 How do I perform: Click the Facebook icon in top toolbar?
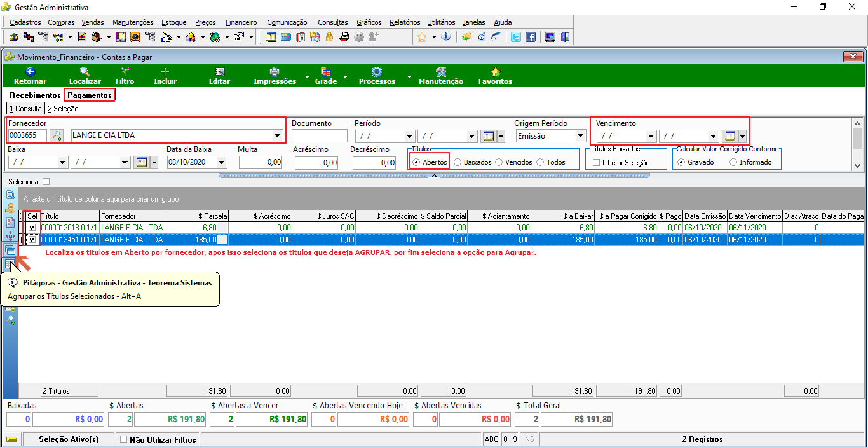[x=530, y=37]
